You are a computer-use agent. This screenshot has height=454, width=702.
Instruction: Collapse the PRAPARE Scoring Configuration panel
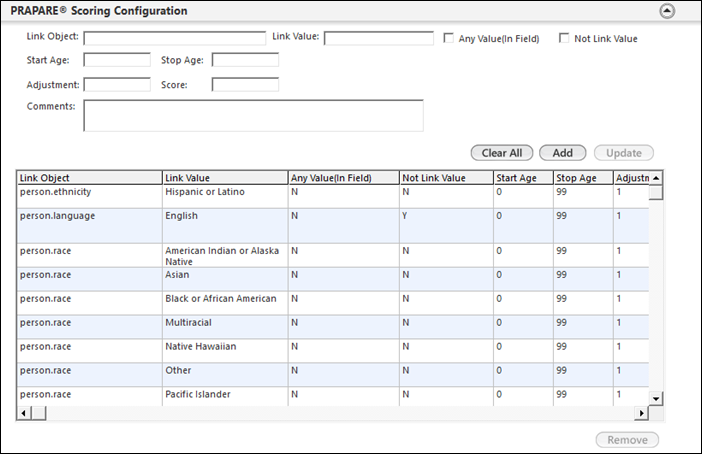(667, 11)
